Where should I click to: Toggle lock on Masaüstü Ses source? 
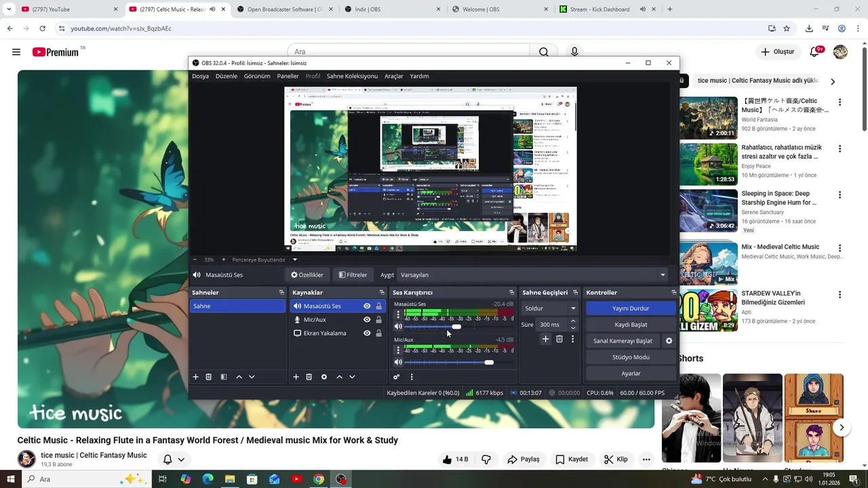pyautogui.click(x=378, y=306)
